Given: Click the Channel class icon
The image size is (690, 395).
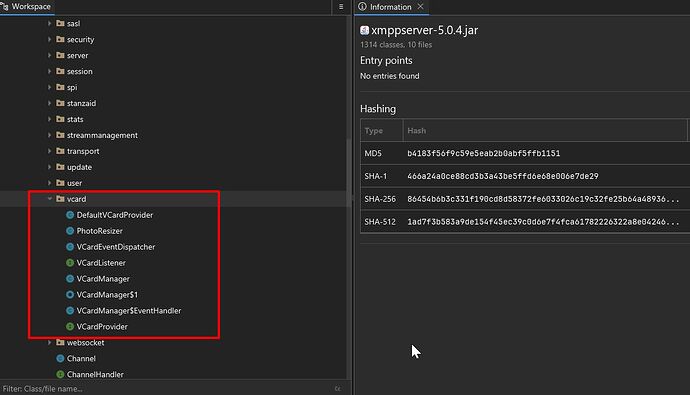Looking at the screenshot, I should pos(60,358).
